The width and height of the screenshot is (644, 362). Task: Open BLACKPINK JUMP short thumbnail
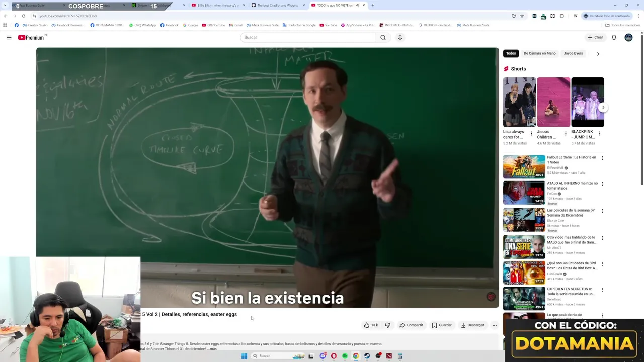point(588,102)
